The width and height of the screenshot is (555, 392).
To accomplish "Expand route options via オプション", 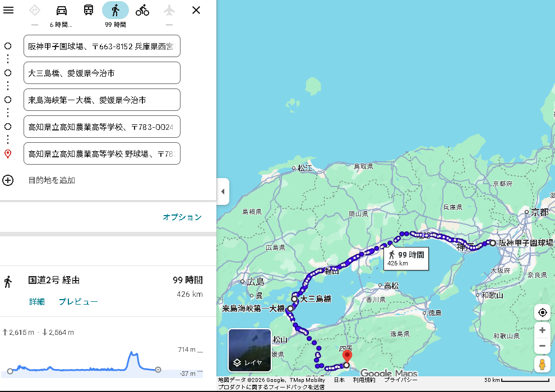I will pyautogui.click(x=182, y=217).
